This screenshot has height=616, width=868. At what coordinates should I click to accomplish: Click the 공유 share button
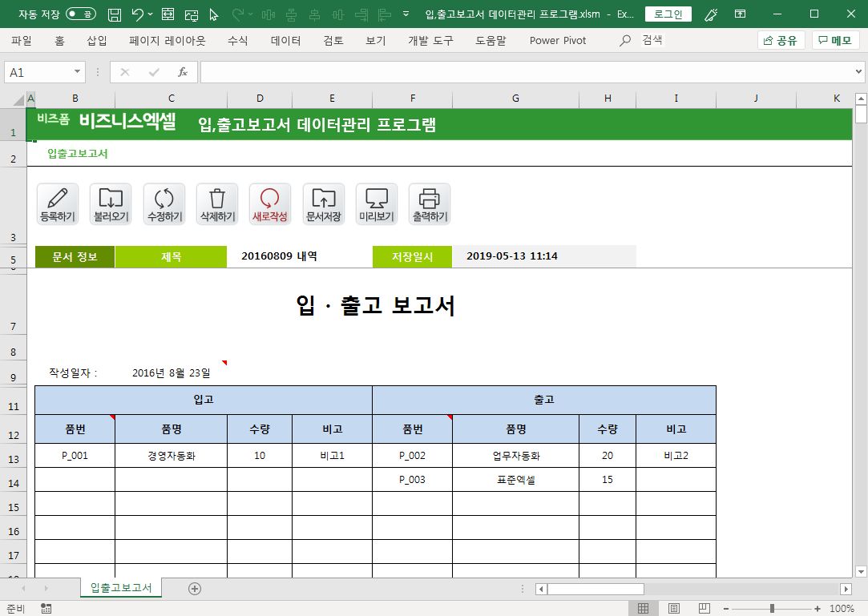point(780,40)
